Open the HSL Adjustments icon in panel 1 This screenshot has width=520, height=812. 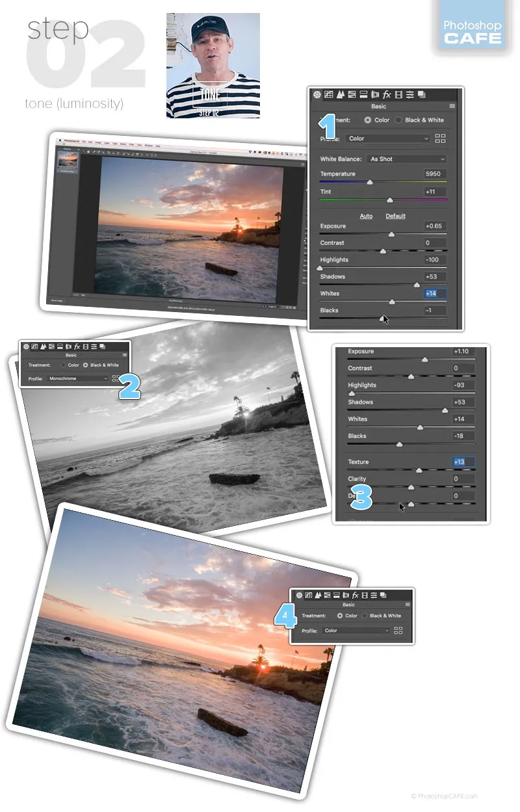(x=352, y=94)
